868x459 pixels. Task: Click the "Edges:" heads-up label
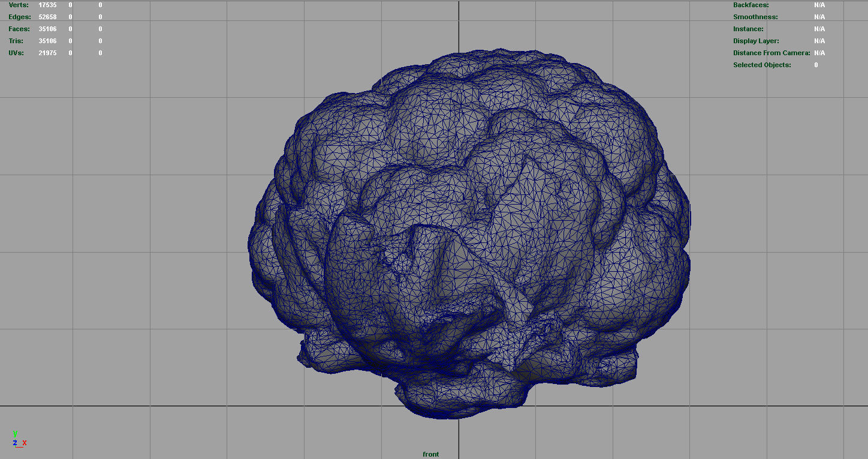[20, 17]
